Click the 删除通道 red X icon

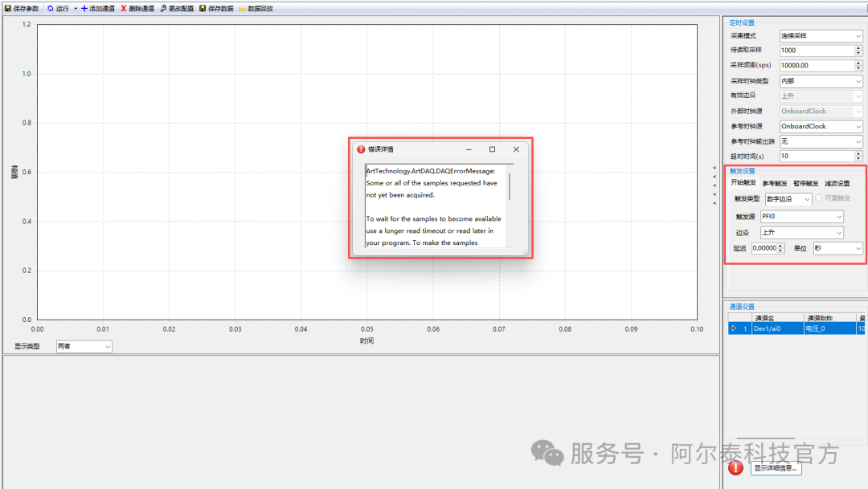pos(124,8)
